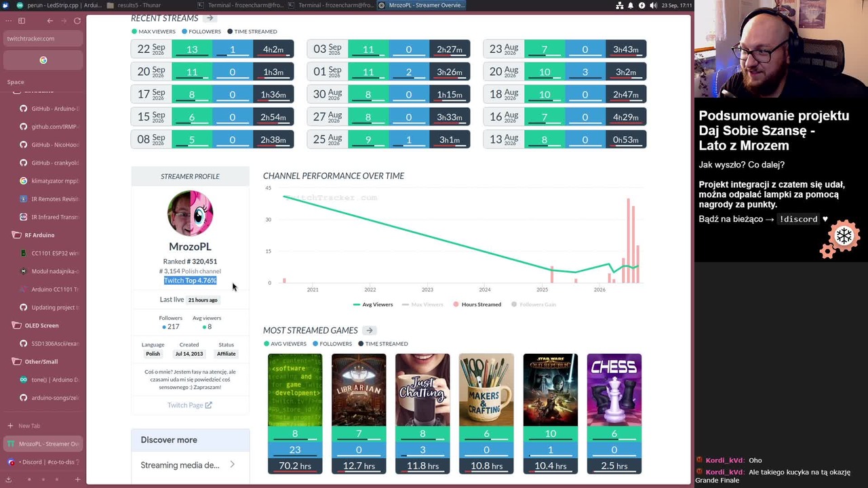Open the Just Chatting category thumbnail
This screenshot has width=868, height=488.
pos(422,390)
